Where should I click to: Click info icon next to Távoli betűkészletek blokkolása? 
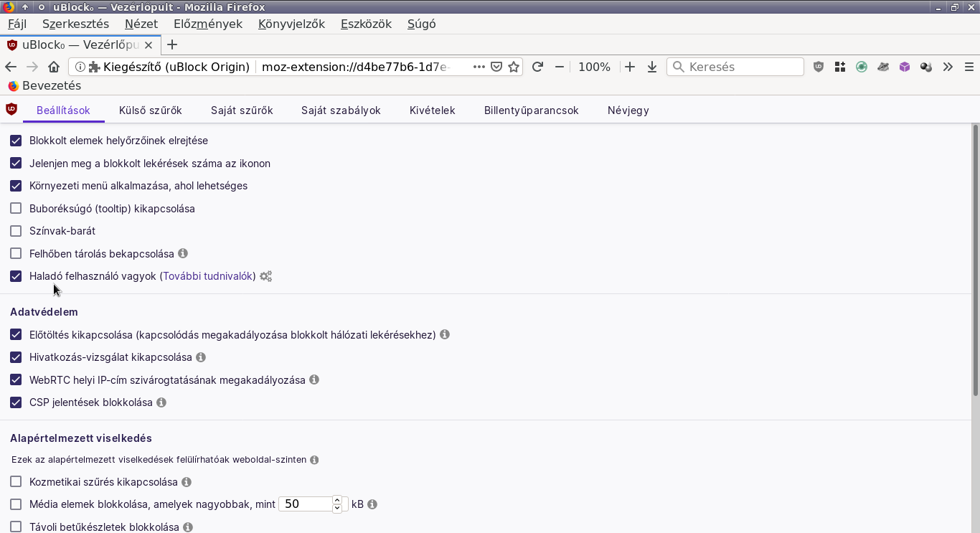coord(188,527)
